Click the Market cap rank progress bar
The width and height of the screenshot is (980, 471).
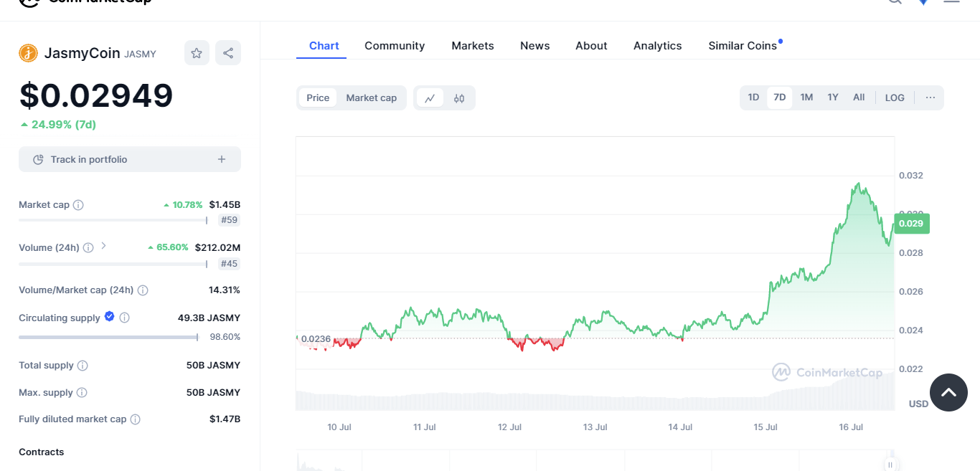pyautogui.click(x=113, y=220)
